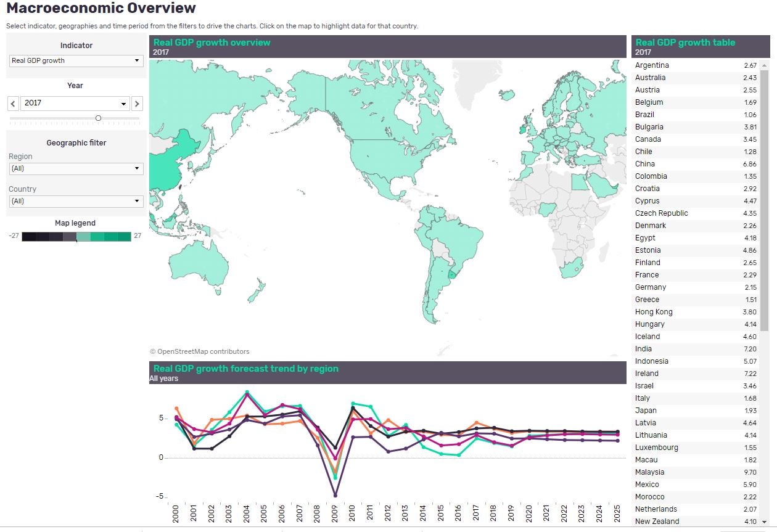The width and height of the screenshot is (777, 532).
Task: Click the Hong Kong row in the table
Action: point(696,312)
